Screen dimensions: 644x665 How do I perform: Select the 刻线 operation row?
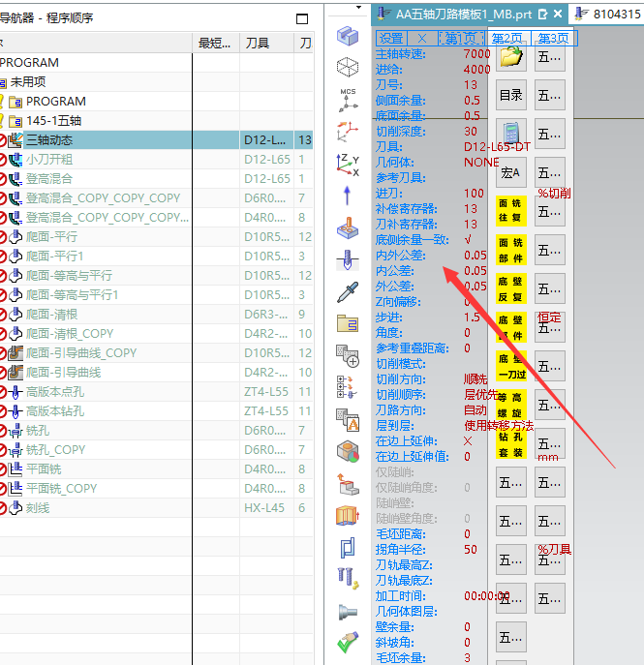tap(156, 508)
